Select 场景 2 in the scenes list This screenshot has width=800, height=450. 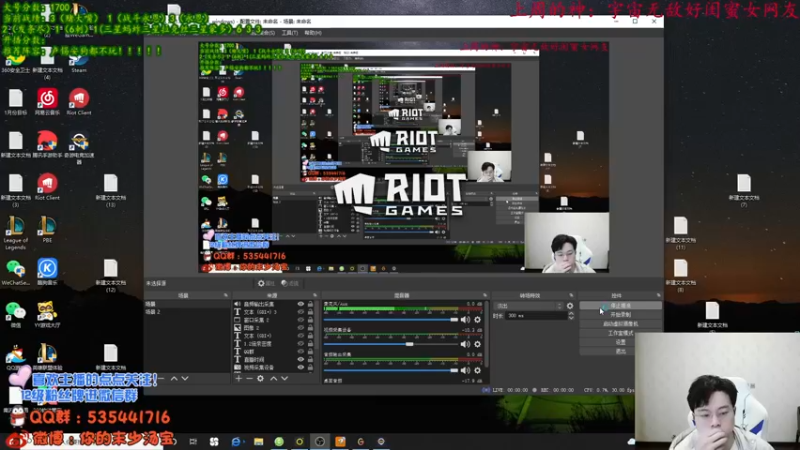[187, 312]
